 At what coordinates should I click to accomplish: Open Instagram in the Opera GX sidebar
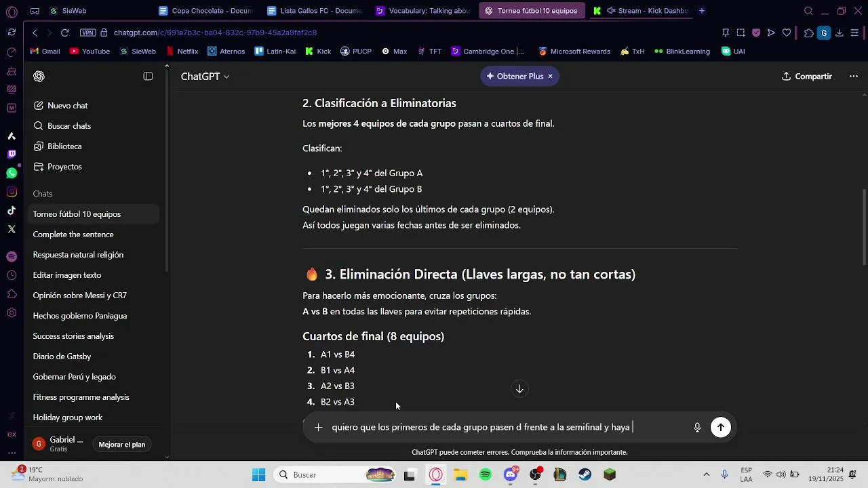pyautogui.click(x=12, y=192)
